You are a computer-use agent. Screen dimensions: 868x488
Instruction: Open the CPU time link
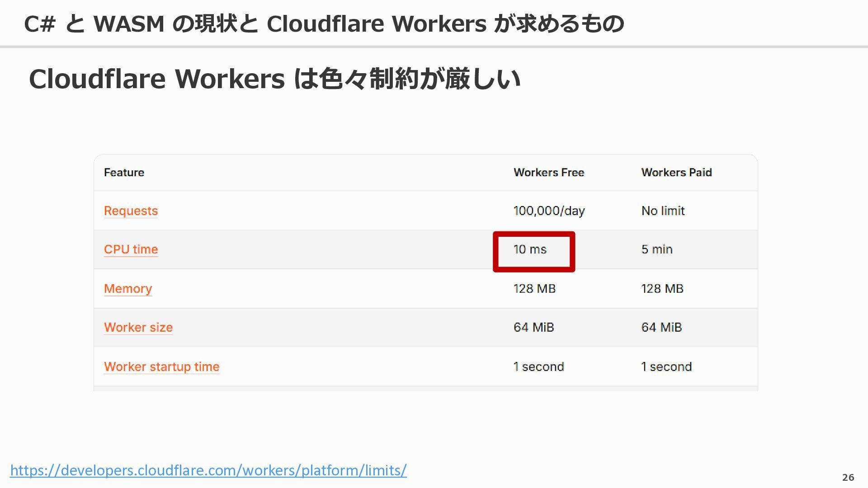(x=131, y=249)
